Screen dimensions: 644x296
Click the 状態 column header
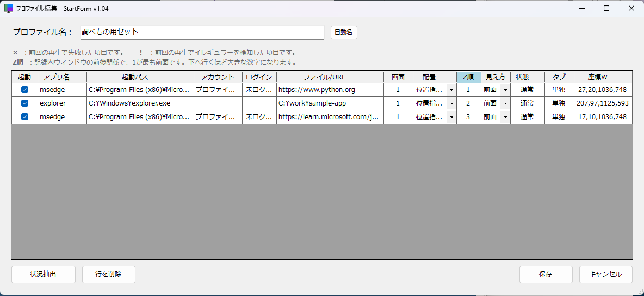528,77
